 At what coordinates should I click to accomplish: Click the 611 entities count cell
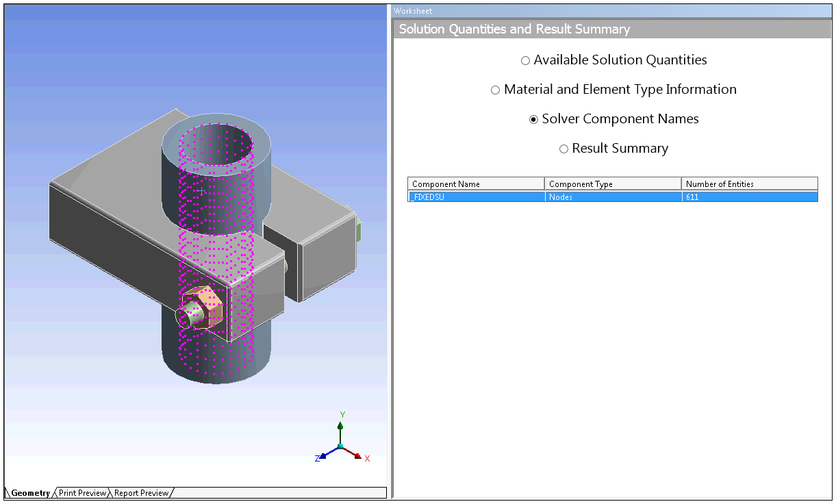point(750,197)
